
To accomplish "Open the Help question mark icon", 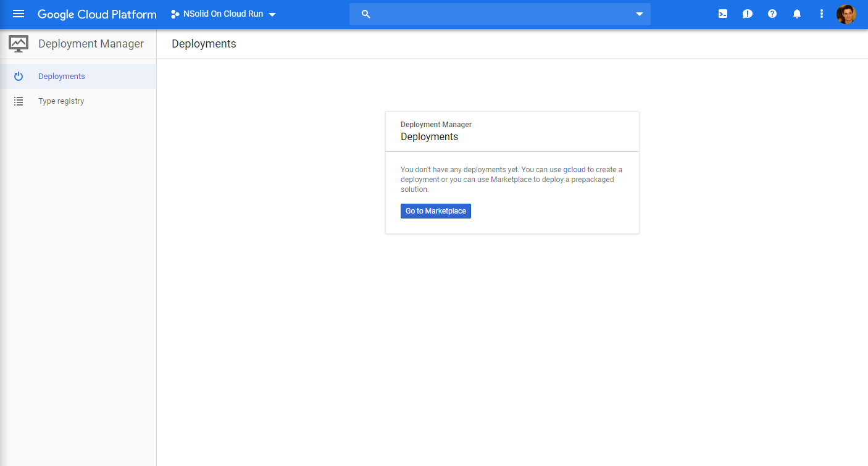I will click(772, 14).
